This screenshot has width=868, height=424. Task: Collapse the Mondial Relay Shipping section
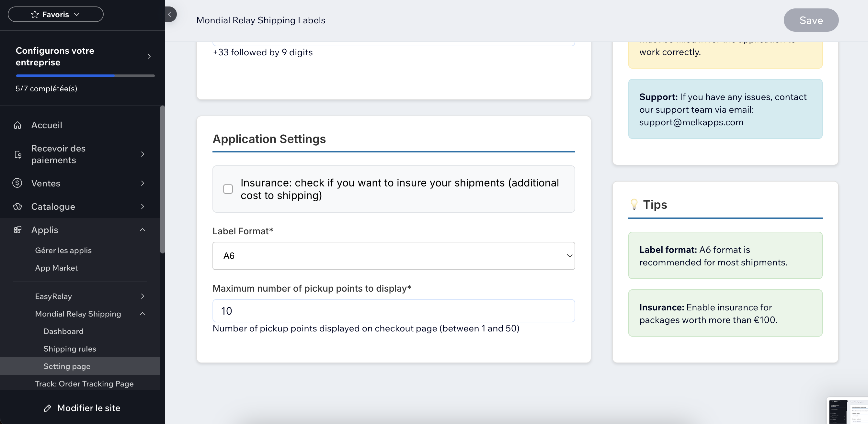[143, 314]
